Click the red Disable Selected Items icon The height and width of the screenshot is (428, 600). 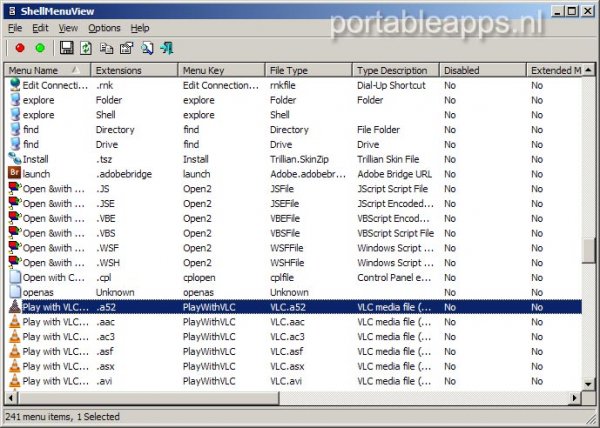pos(20,48)
